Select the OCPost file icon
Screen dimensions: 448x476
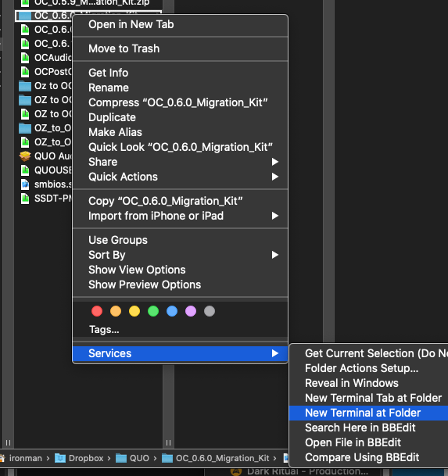point(25,72)
